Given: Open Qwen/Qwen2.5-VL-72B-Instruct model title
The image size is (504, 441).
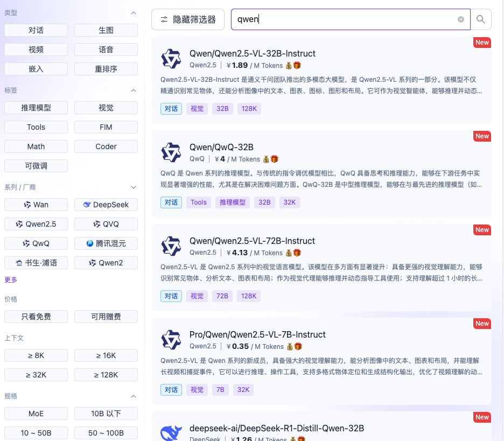Looking at the screenshot, I should 252,241.
